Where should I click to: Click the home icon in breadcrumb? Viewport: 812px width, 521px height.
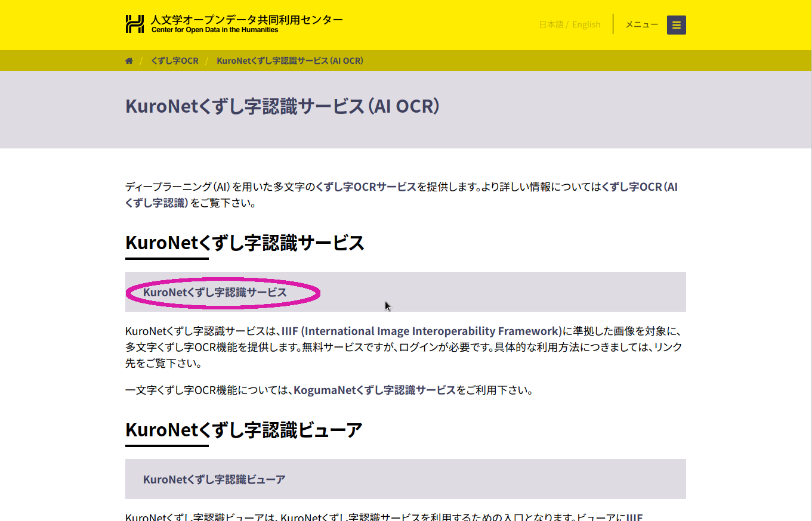129,61
